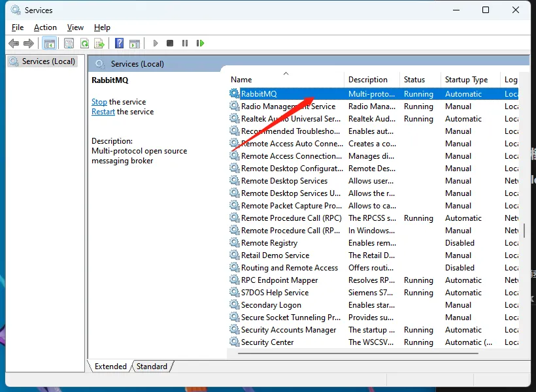536x392 pixels.
Task: Click the Refresh toolbar icon
Action: [x=84, y=43]
